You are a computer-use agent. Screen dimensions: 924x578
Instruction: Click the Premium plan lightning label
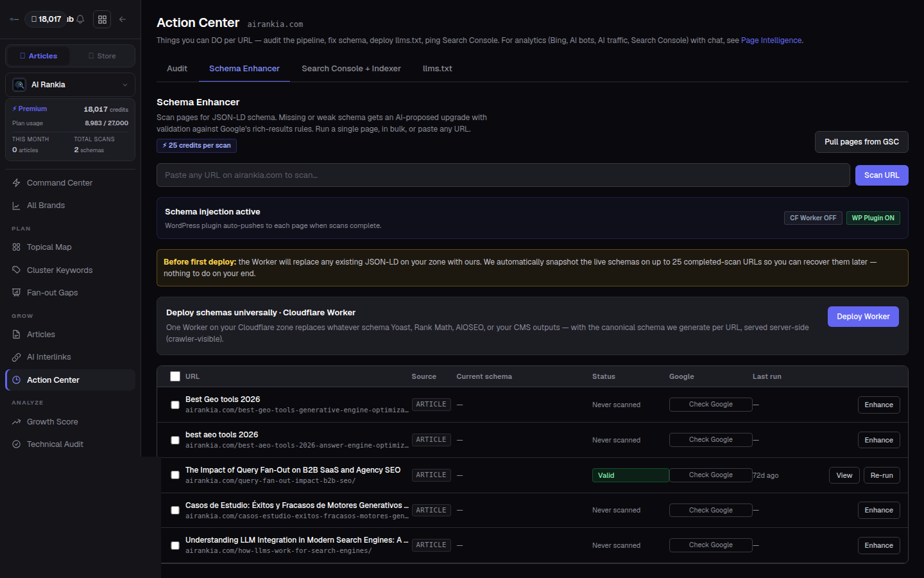30,109
